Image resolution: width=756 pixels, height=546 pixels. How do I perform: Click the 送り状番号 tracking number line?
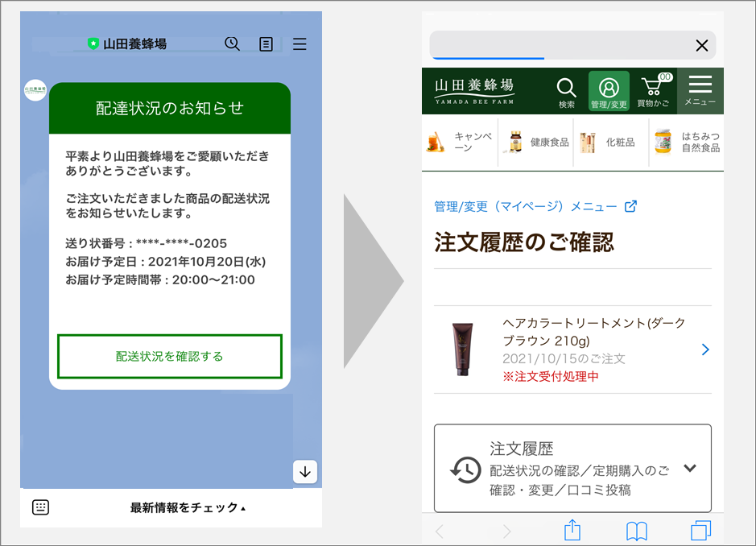146,243
